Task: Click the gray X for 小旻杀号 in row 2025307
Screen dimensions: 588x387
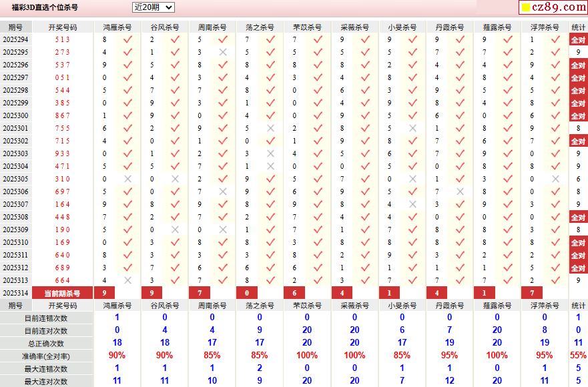Action: click(412, 204)
